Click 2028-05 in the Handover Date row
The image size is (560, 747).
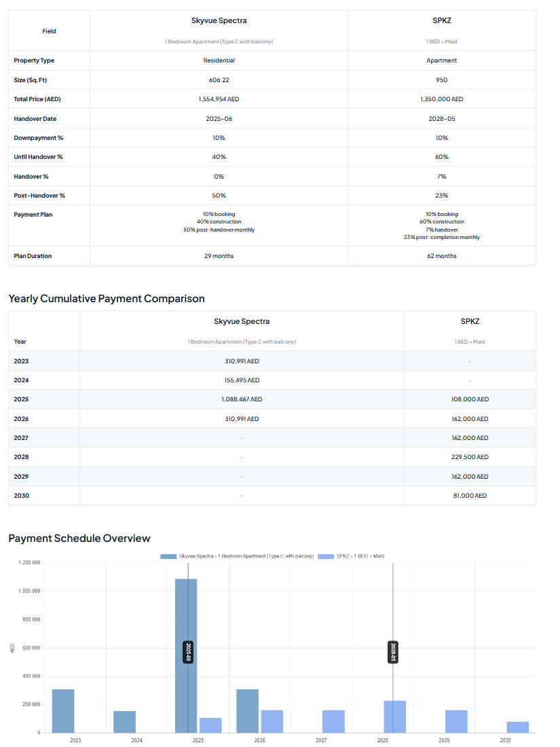442,119
